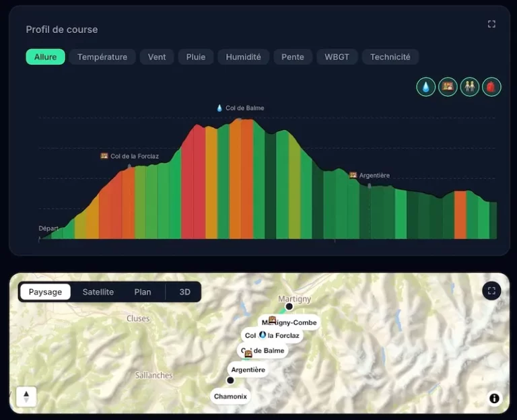Choose the Paysage map style

click(x=45, y=291)
